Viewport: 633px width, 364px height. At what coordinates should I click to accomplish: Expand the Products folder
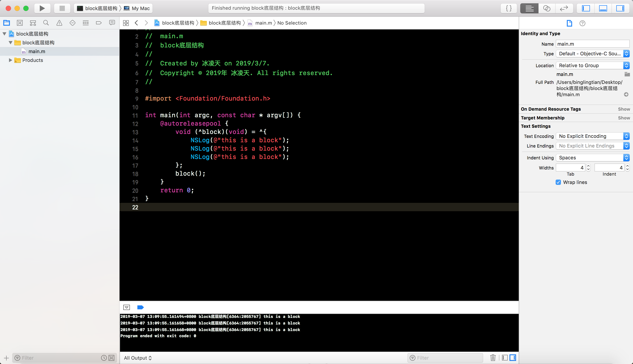[x=10, y=60]
